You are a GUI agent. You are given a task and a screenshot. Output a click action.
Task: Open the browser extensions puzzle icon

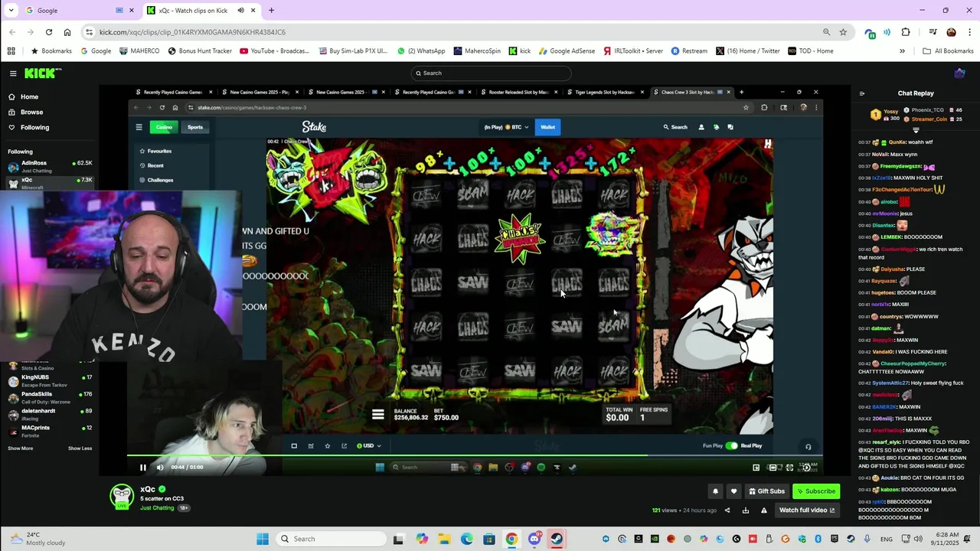(x=906, y=32)
